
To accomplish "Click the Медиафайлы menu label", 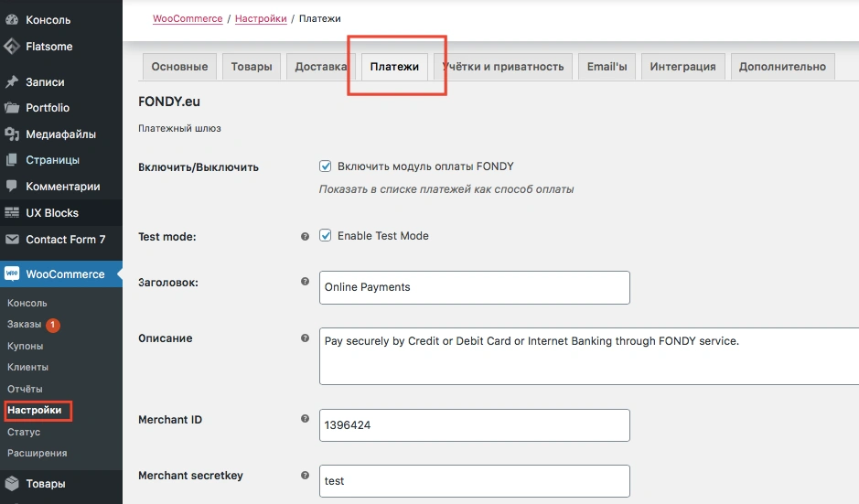I will tap(60, 134).
